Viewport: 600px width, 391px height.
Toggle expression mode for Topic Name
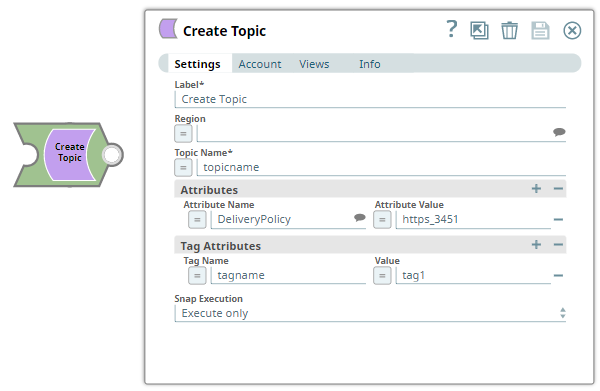pyautogui.click(x=183, y=168)
